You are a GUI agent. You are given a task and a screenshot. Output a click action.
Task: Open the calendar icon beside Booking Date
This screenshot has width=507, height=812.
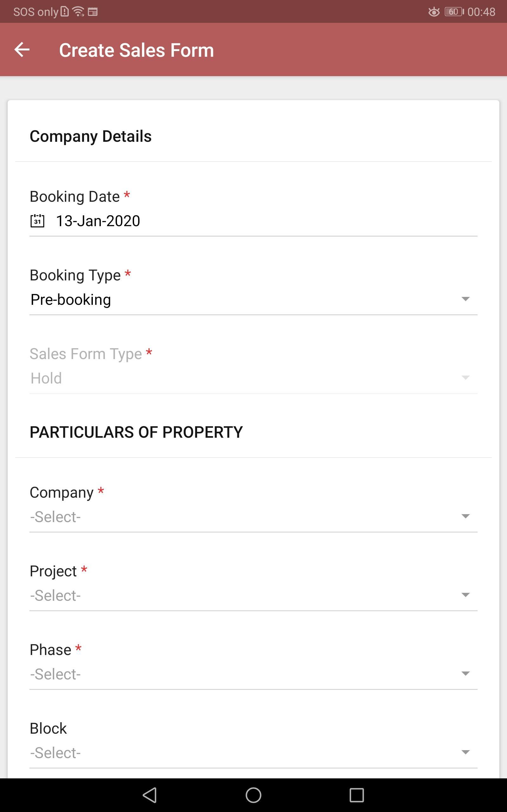click(x=37, y=221)
